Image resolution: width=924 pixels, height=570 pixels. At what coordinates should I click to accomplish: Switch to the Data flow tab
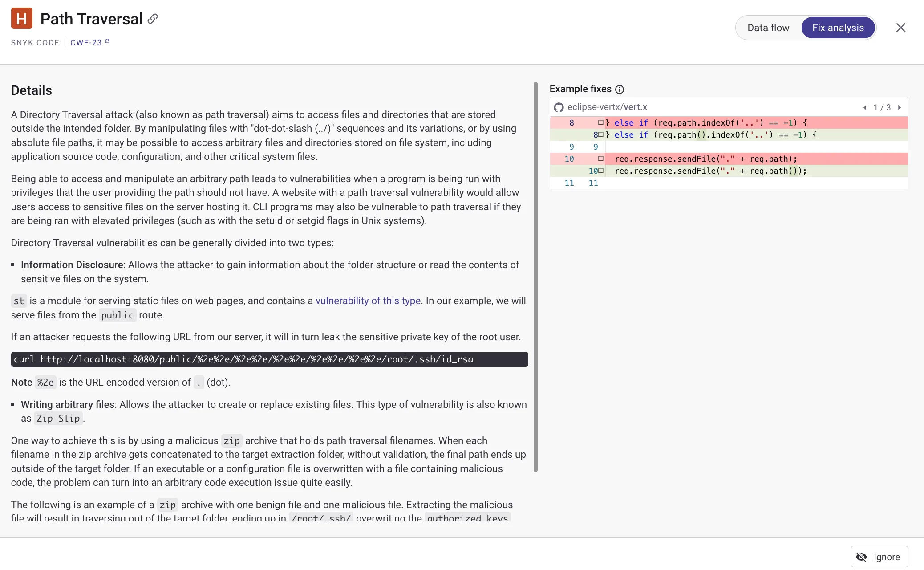768,27
